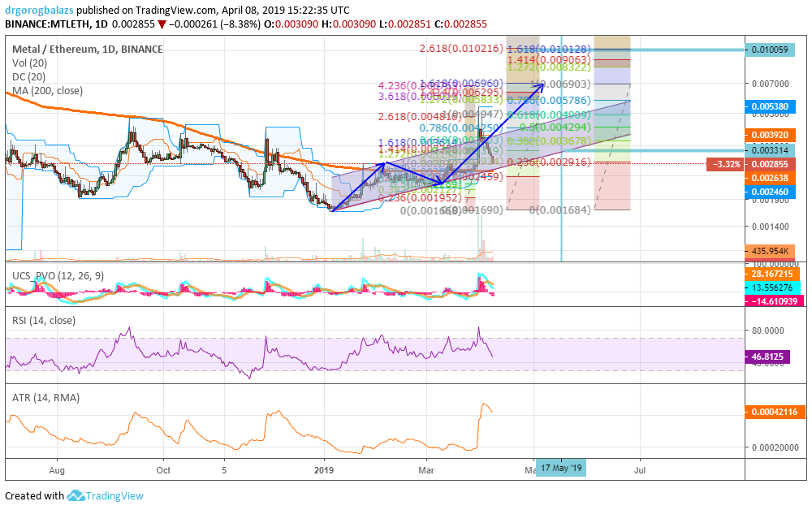Select the RSI (14, close) label
This screenshot has width=812, height=510.
point(44,321)
